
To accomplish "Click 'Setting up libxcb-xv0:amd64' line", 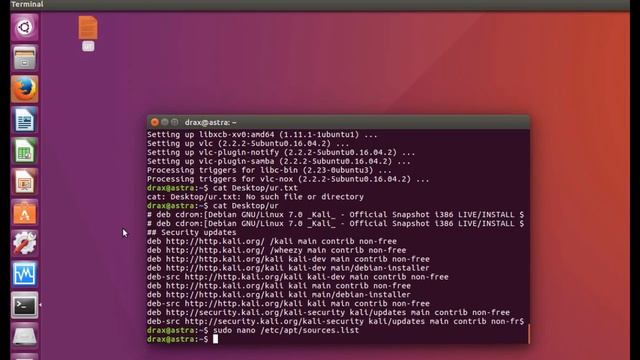I will coord(262,134).
